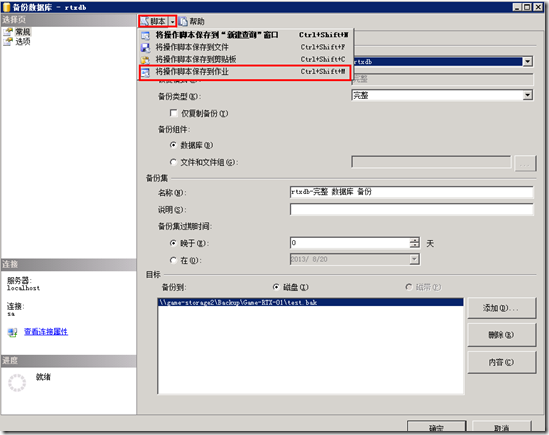Choose 将操作脚本保存到作业 menu entry

(245, 72)
